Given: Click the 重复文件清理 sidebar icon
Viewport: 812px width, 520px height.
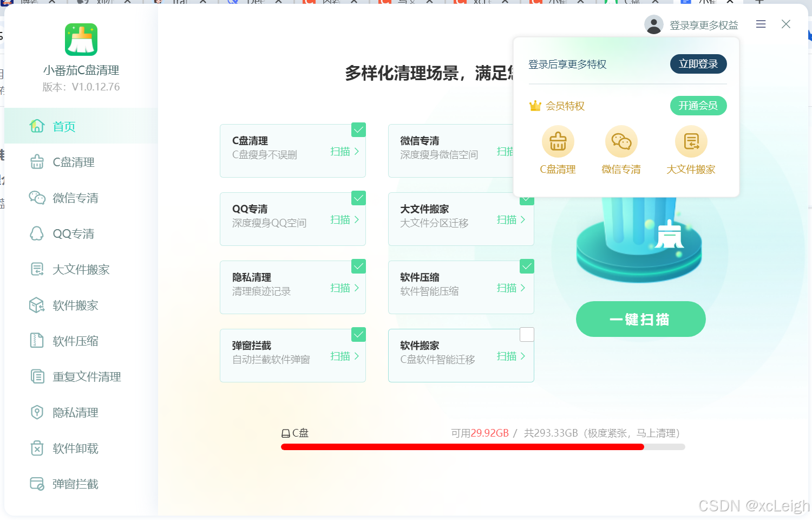Looking at the screenshot, I should [x=37, y=376].
